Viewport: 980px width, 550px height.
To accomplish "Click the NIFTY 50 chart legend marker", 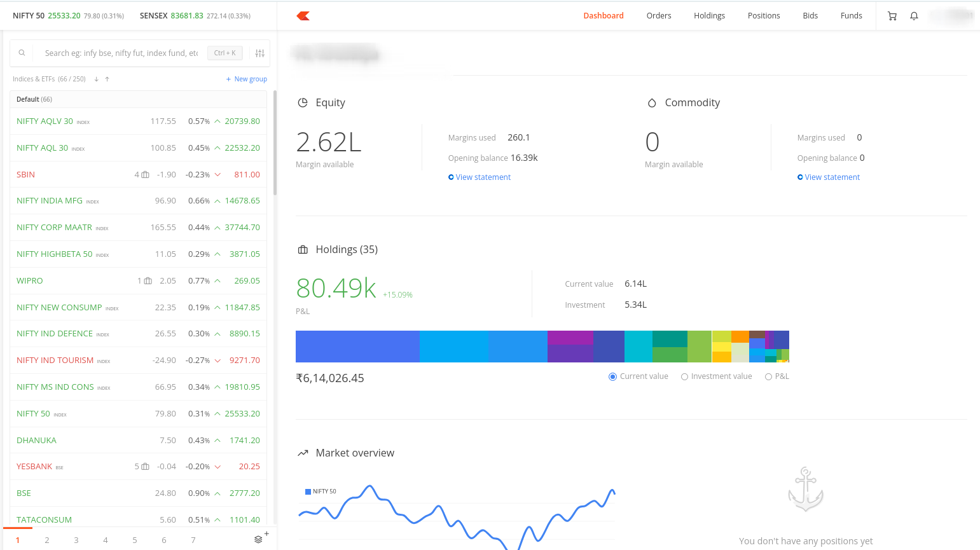I will (x=308, y=492).
